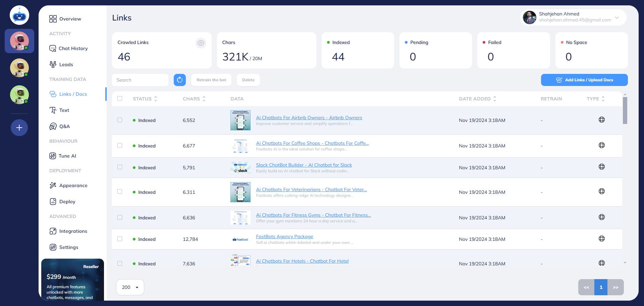The image size is (644, 306).
Task: Open the Q&A training data tab
Action: [64, 126]
